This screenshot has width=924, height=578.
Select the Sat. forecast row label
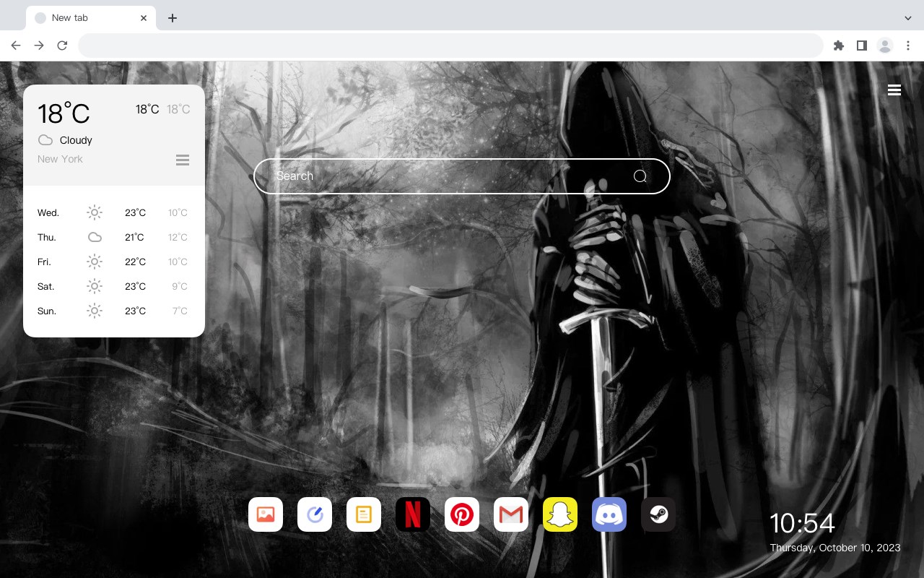tap(46, 286)
